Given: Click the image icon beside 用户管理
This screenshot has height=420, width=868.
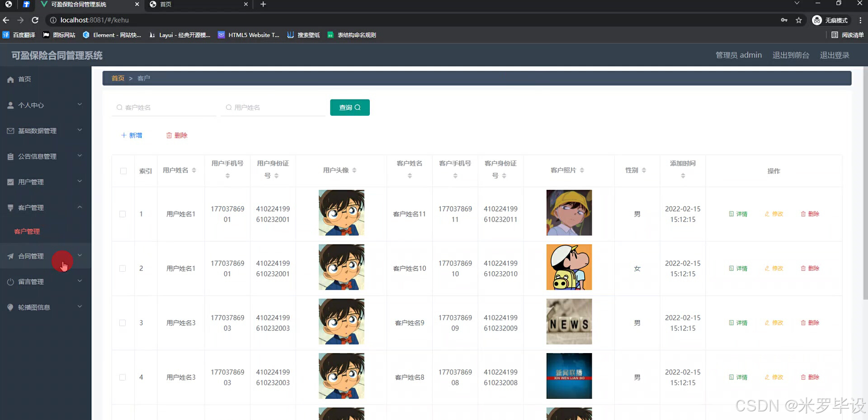Looking at the screenshot, I should click(10, 182).
